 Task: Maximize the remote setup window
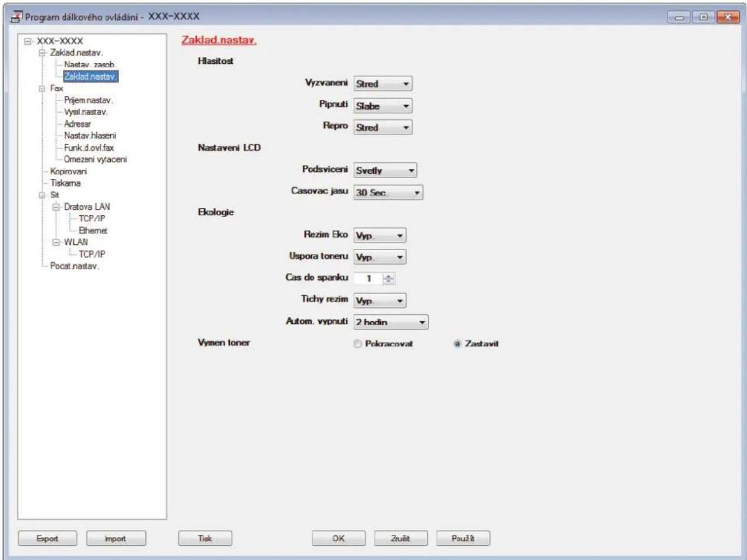point(703,17)
